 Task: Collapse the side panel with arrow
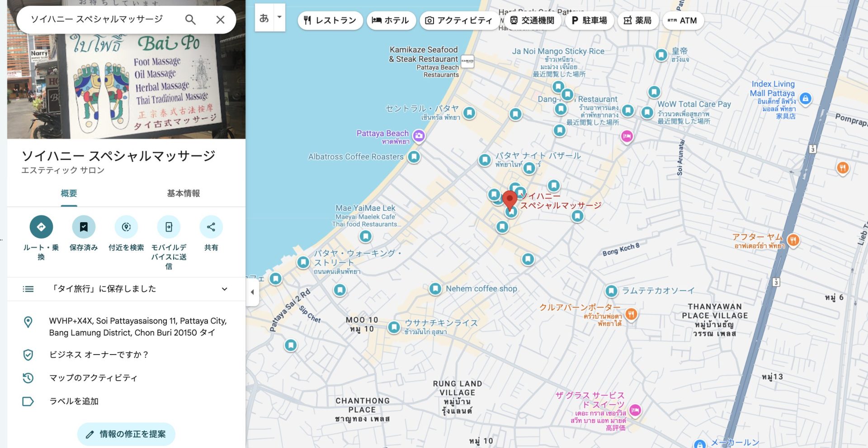pyautogui.click(x=252, y=292)
